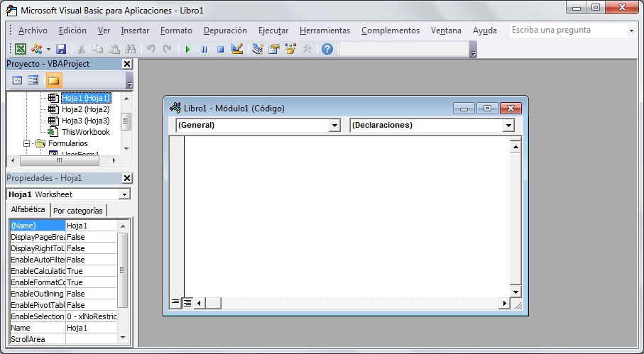The width and height of the screenshot is (644, 354).
Task: Open the Insertar menu
Action: pyautogui.click(x=135, y=31)
